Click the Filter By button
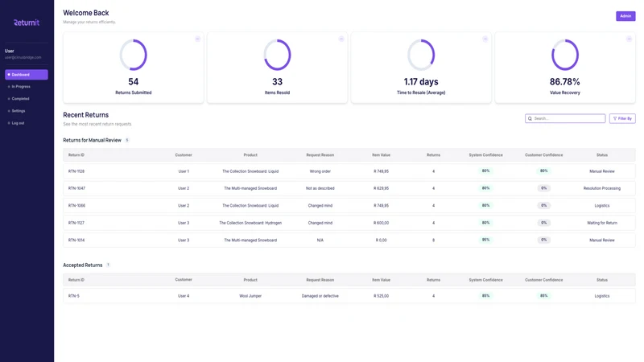This screenshot has height=362, width=644. (622, 118)
